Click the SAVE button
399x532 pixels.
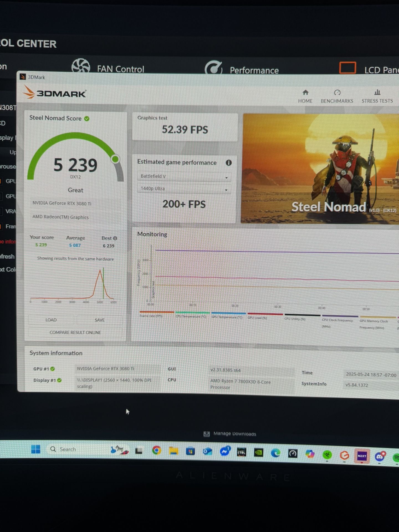(99, 320)
